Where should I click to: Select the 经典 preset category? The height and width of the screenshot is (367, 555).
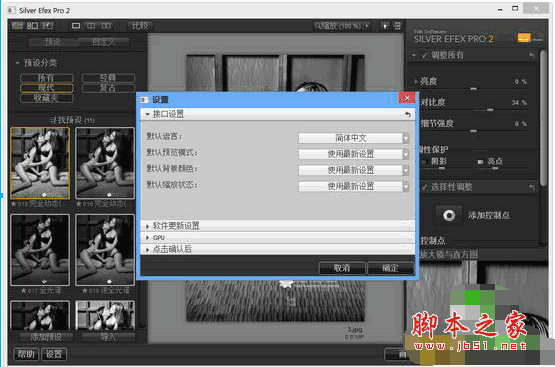pos(108,78)
